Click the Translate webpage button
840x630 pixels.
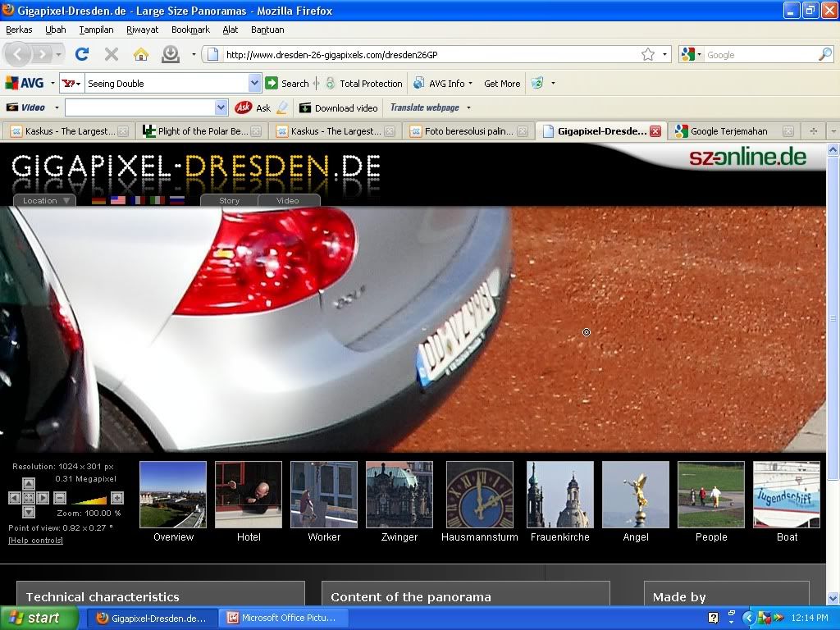[x=424, y=107]
